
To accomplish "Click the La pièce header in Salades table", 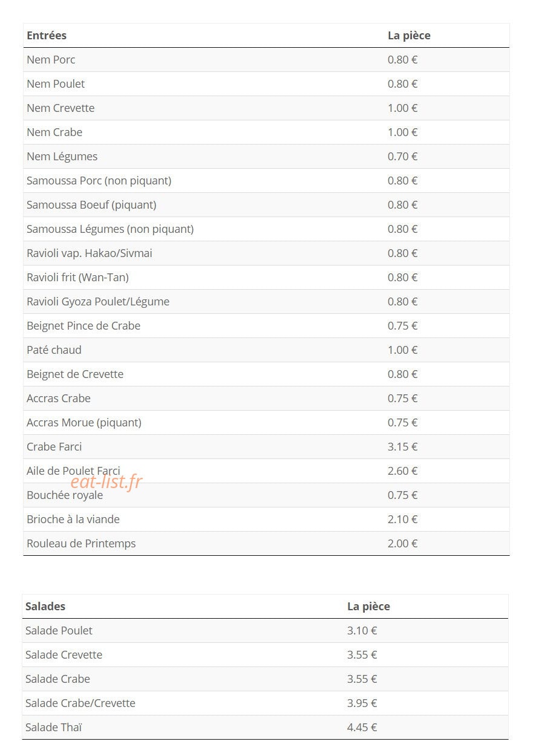I will tap(368, 607).
